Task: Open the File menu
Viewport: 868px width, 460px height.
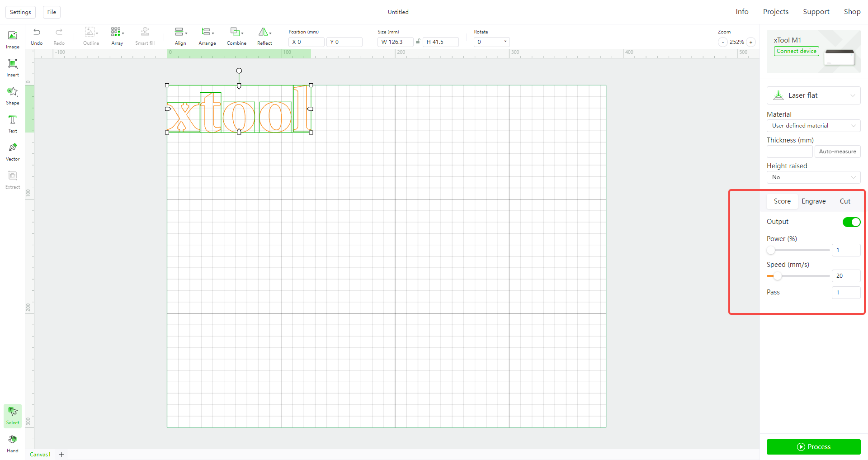Action: (x=52, y=12)
